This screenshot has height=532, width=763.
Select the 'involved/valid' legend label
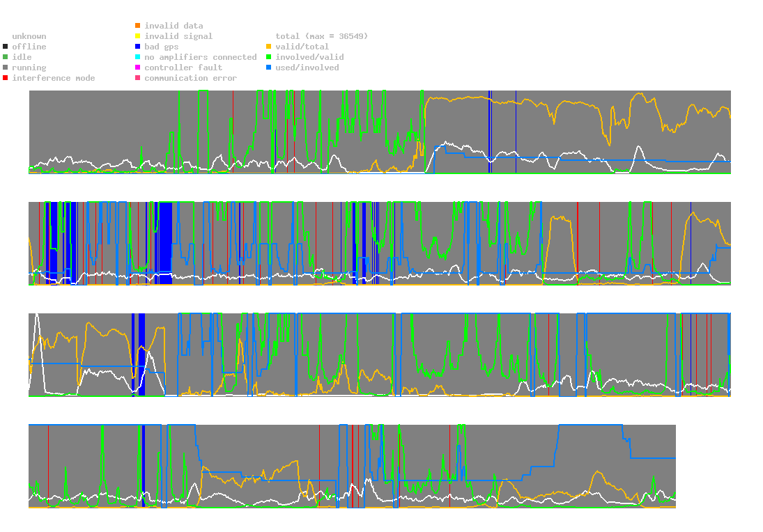[x=309, y=57]
